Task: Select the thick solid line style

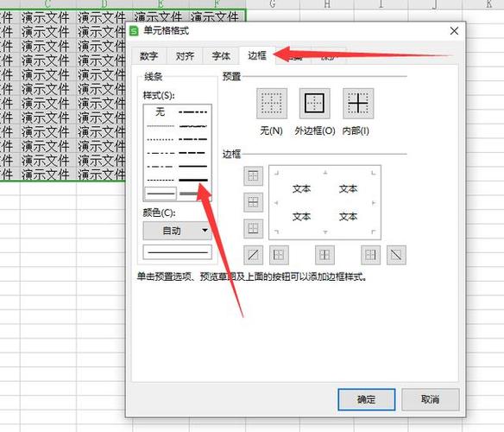Action: click(x=193, y=180)
